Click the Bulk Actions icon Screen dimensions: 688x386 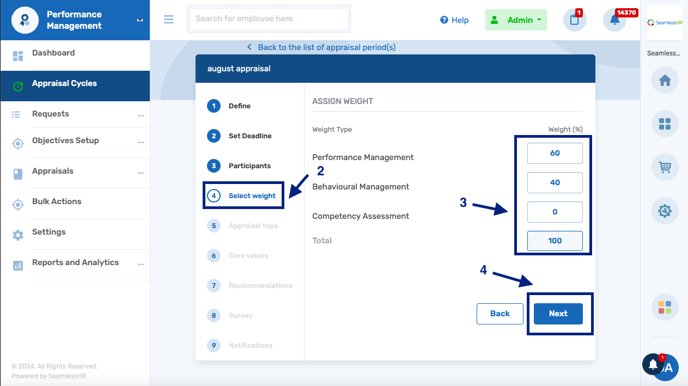[18, 205]
